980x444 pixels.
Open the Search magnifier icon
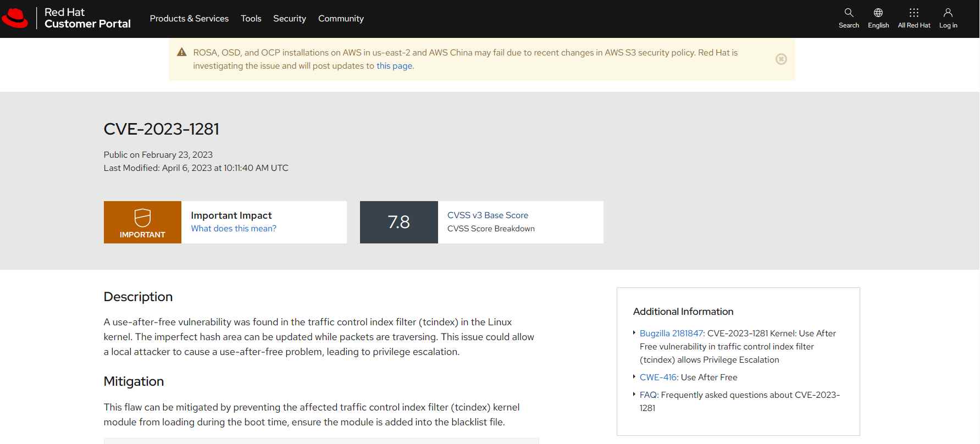point(849,13)
